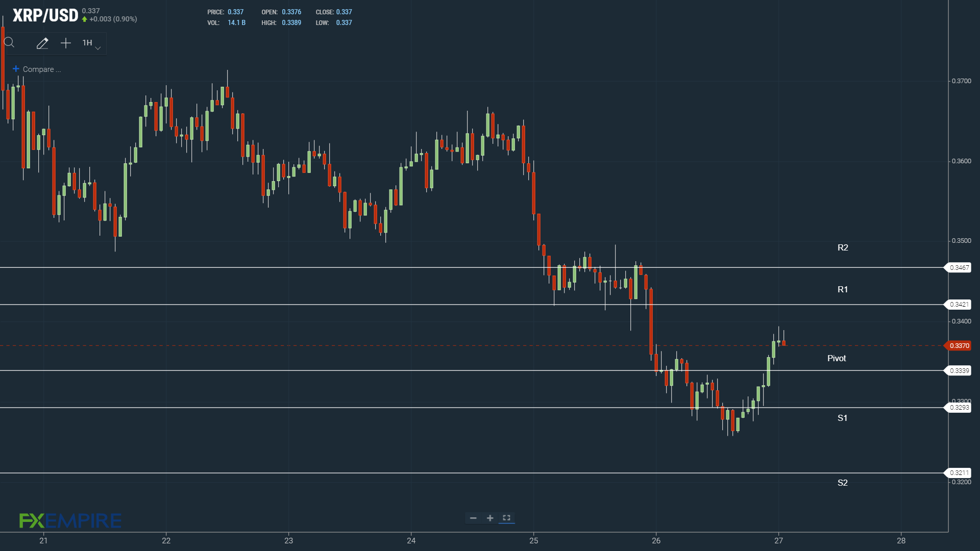
Task: Click the date 22 on time axis
Action: coord(166,541)
